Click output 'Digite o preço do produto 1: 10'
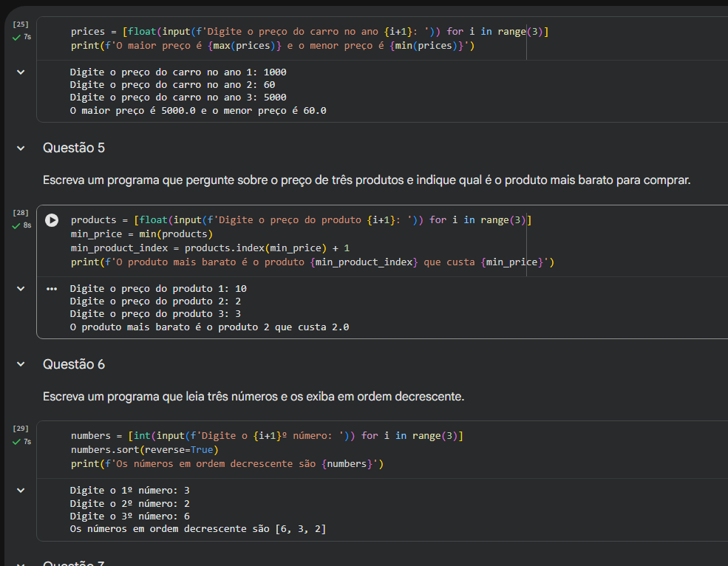728x566 pixels. click(158, 288)
